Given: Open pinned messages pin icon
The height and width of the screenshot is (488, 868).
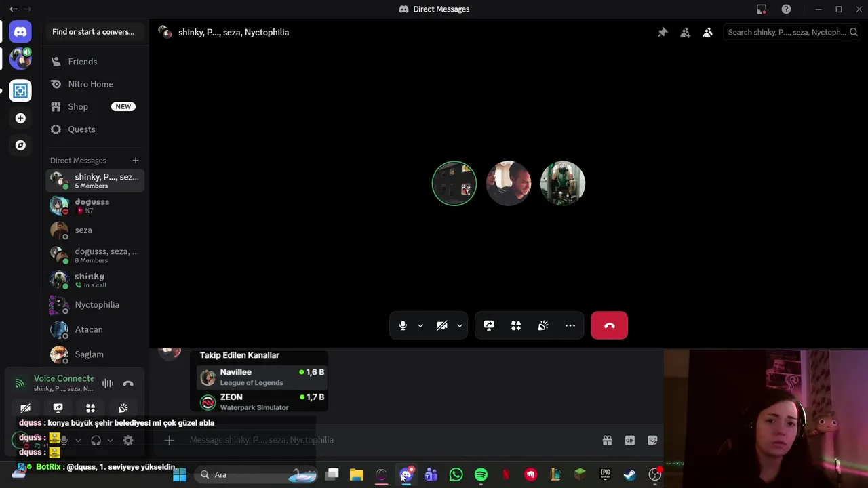Looking at the screenshot, I should pos(663,32).
